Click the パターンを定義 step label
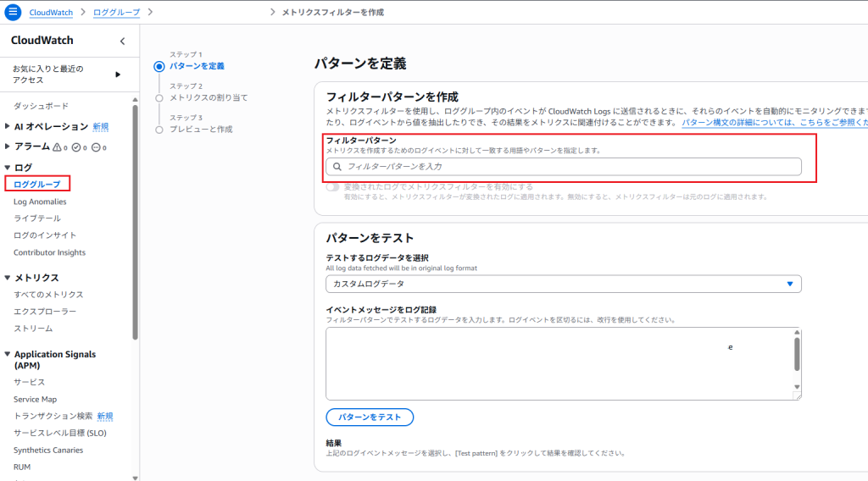Image resolution: width=868 pixels, height=481 pixels. [197, 66]
